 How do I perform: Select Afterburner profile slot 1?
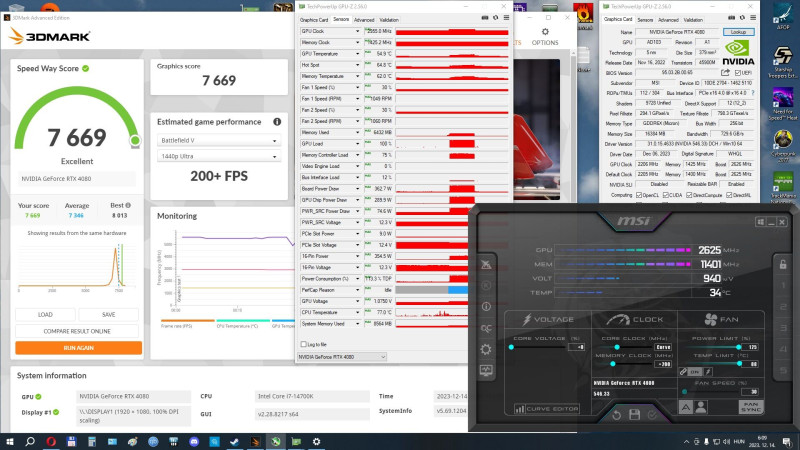pos(783,285)
